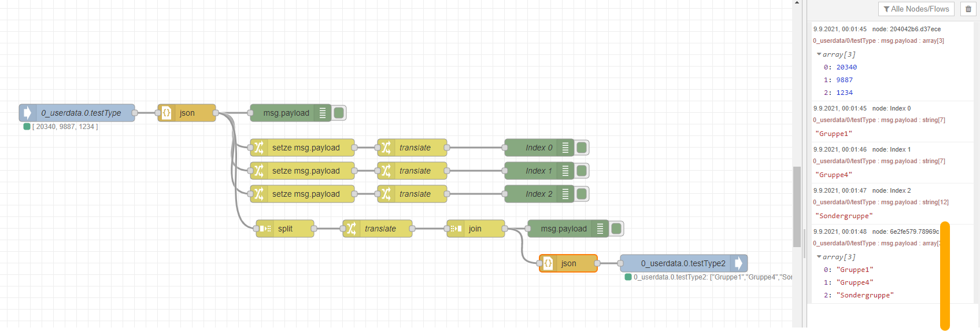The image size is (980, 331).
Task: Click the "Sondergruppe" string debug message
Action: point(844,216)
